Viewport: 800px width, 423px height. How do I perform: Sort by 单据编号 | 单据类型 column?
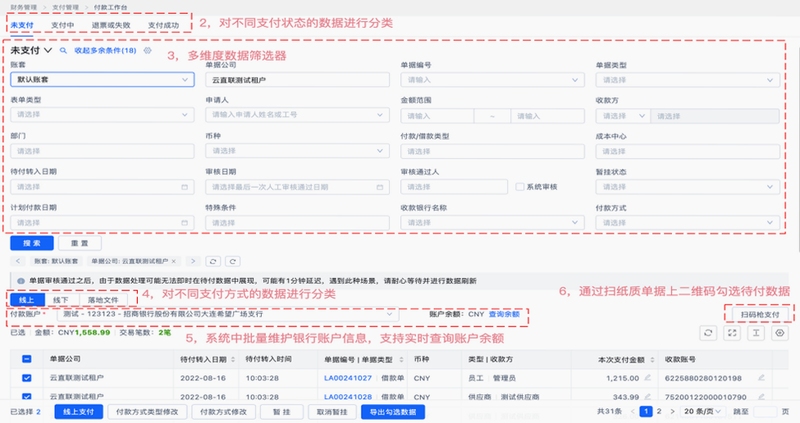(x=402, y=360)
